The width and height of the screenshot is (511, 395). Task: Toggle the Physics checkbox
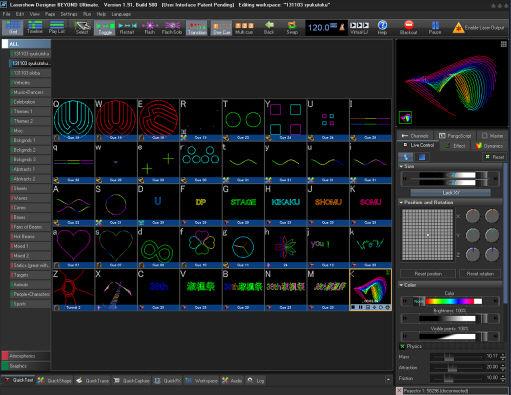[x=402, y=346]
